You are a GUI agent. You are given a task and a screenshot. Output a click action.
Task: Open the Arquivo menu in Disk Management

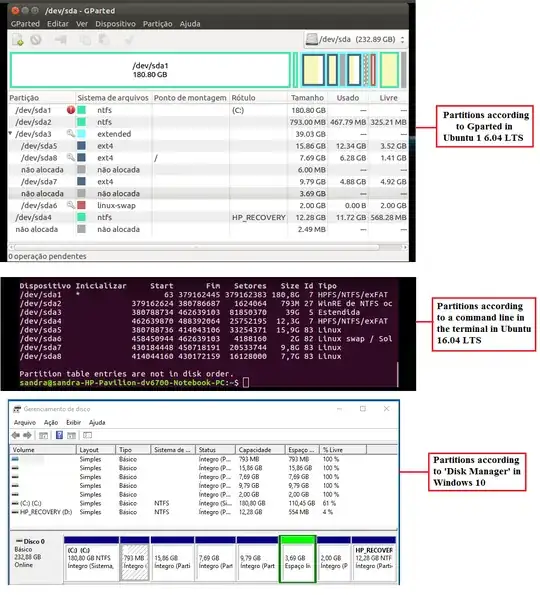point(25,422)
